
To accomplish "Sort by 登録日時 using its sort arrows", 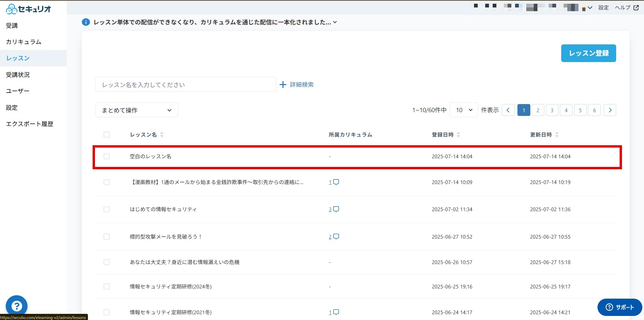I will click(458, 135).
